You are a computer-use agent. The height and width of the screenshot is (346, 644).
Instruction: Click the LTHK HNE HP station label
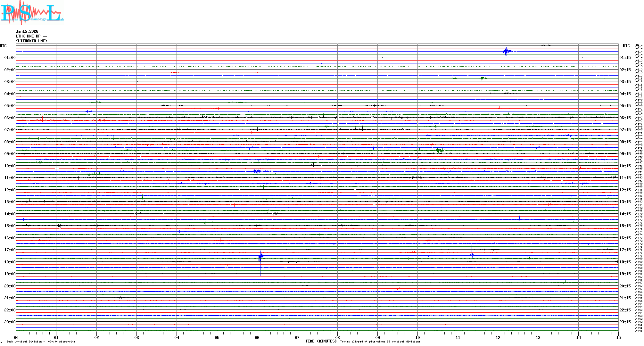(31, 36)
